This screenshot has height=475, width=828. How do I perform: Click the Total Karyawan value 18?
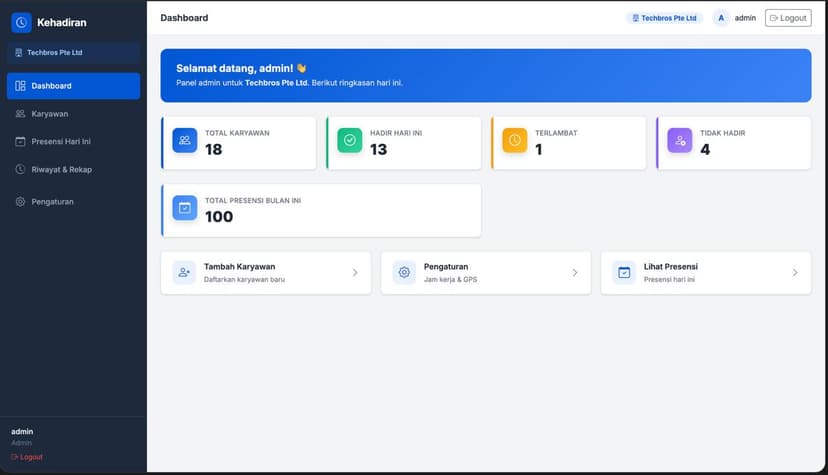tap(213, 149)
